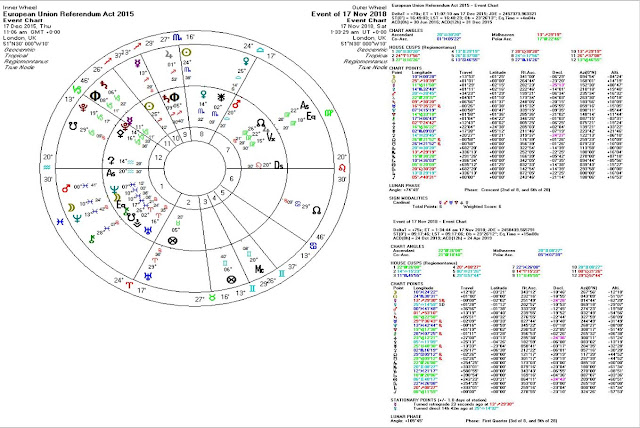Click the green Capricorn sign on the rim

[x=77, y=89]
